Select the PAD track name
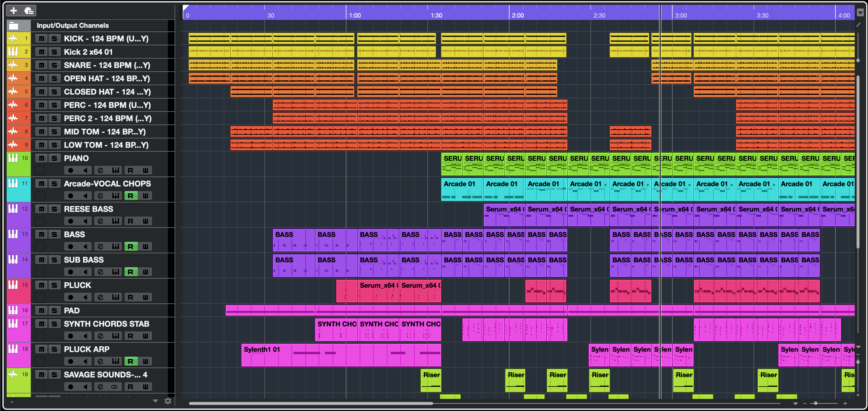The image size is (868, 411). [x=72, y=311]
